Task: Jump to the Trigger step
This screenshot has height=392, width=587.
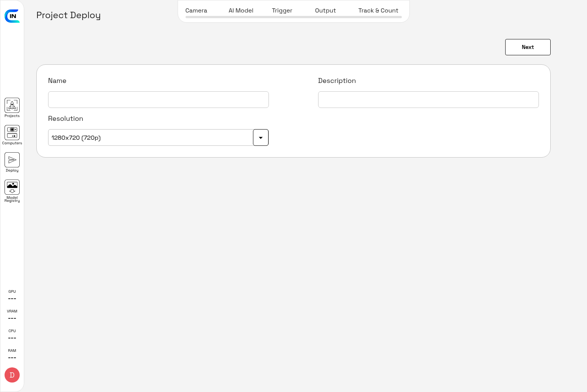Action: point(282,11)
